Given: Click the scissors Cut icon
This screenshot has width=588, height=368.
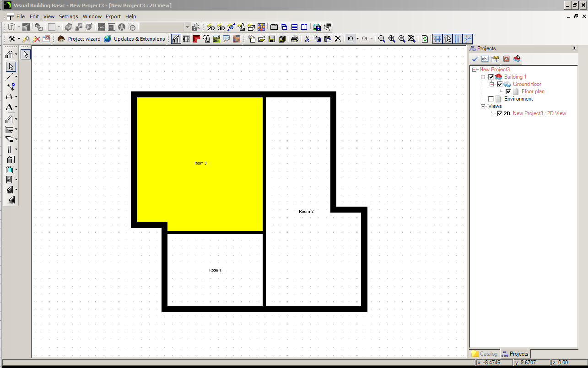Looking at the screenshot, I should [307, 39].
